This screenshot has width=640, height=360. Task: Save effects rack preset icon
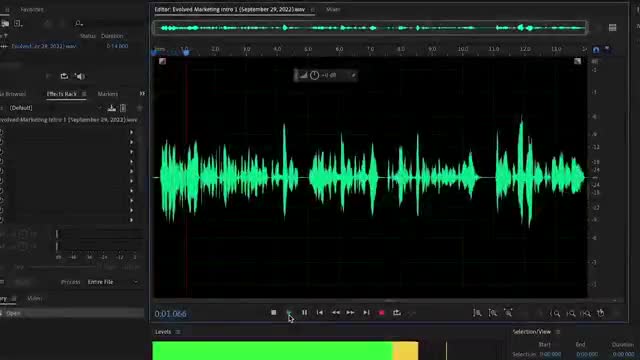click(x=111, y=108)
